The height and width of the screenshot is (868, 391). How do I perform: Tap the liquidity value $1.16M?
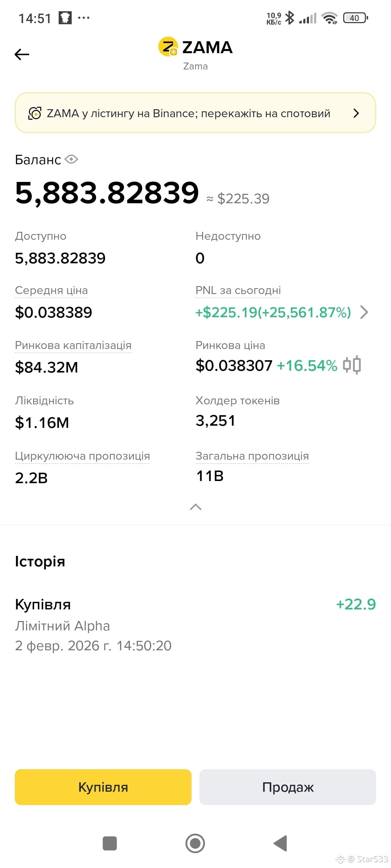[x=42, y=423]
